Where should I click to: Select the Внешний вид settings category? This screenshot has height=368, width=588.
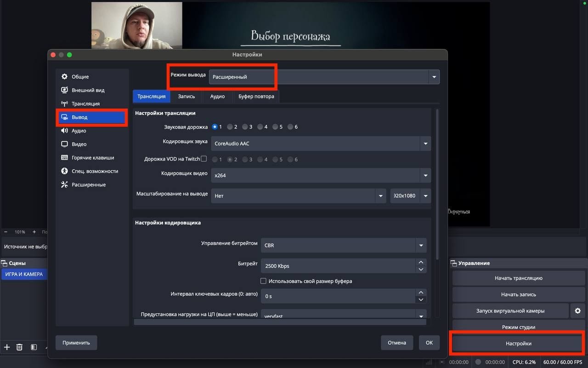(x=85, y=90)
